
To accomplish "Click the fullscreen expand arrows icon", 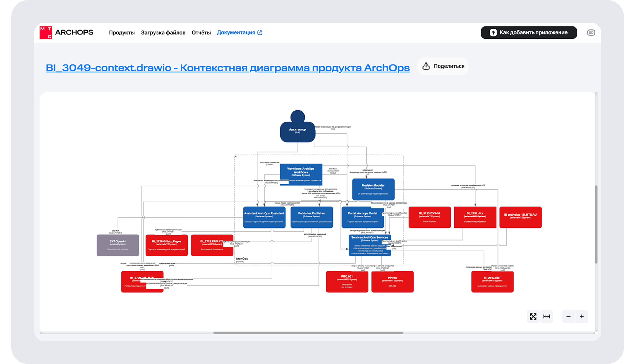I will [533, 316].
